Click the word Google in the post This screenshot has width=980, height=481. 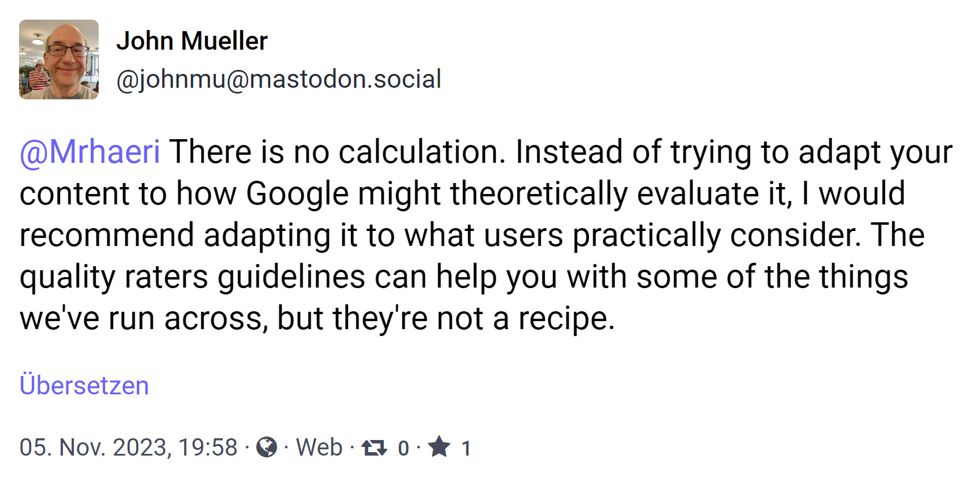pyautogui.click(x=297, y=193)
